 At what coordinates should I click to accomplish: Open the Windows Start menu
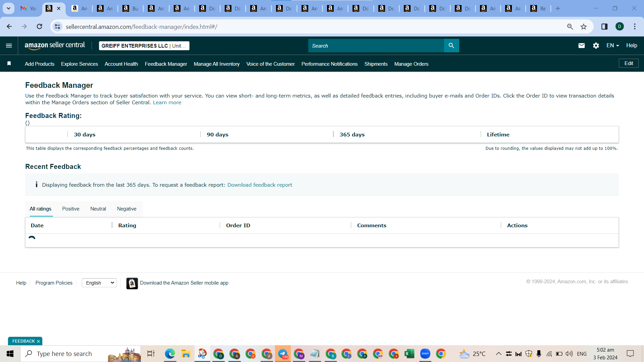pyautogui.click(x=10, y=354)
